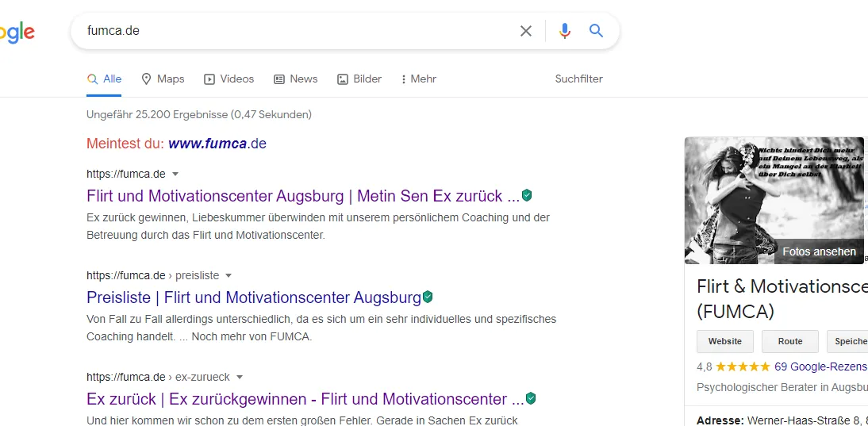868x426 pixels.
Task: Click the Fotos ansehen thumbnail image
Action: click(x=774, y=200)
